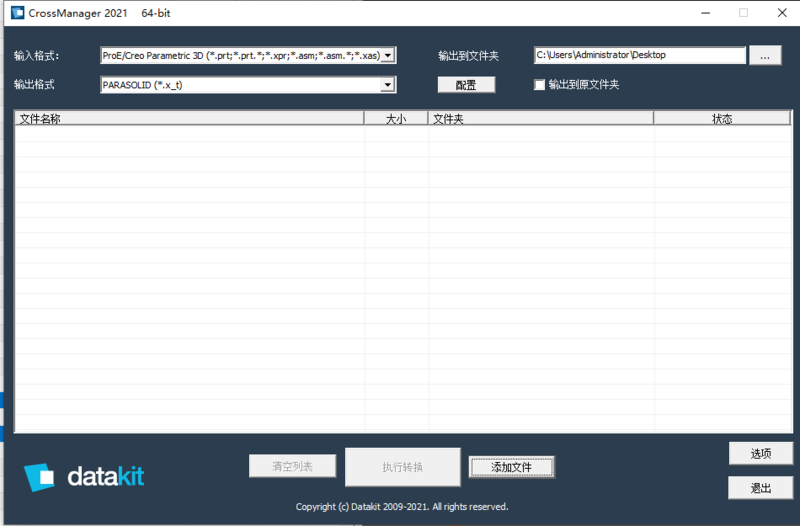This screenshot has width=800, height=526.
Task: Toggle 输出到原文件夹 checkbox
Action: point(539,85)
